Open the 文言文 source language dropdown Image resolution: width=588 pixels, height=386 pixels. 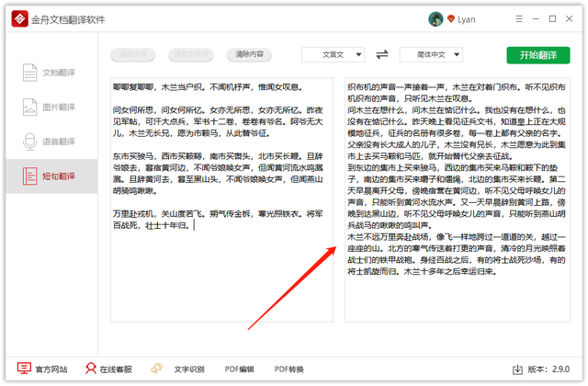(x=333, y=55)
